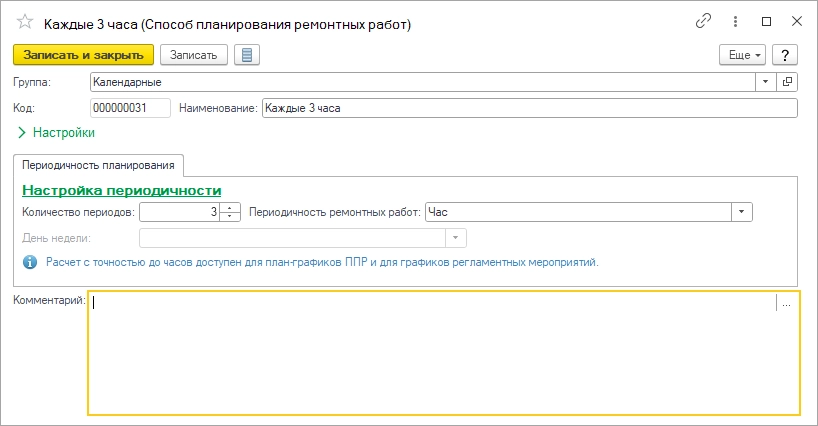This screenshot has height=426, width=818.
Task: Click the question mark help button
Action: 787,55
